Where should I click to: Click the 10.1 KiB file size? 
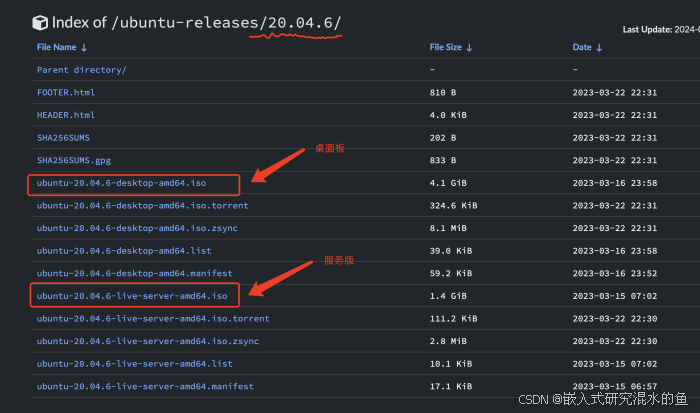[451, 364]
